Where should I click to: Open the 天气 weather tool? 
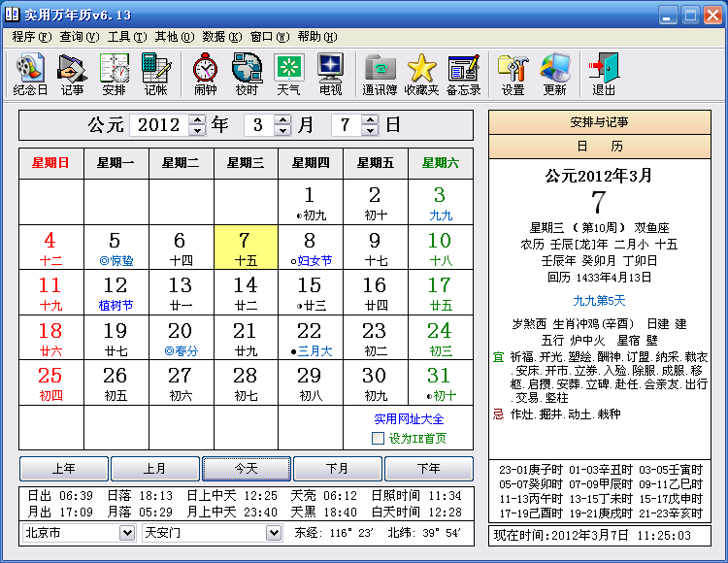[x=289, y=75]
